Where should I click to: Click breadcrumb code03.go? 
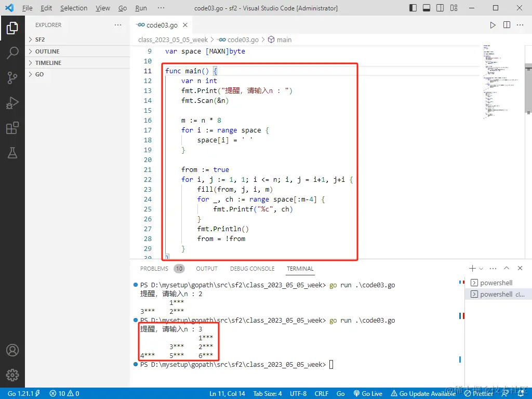click(238, 39)
